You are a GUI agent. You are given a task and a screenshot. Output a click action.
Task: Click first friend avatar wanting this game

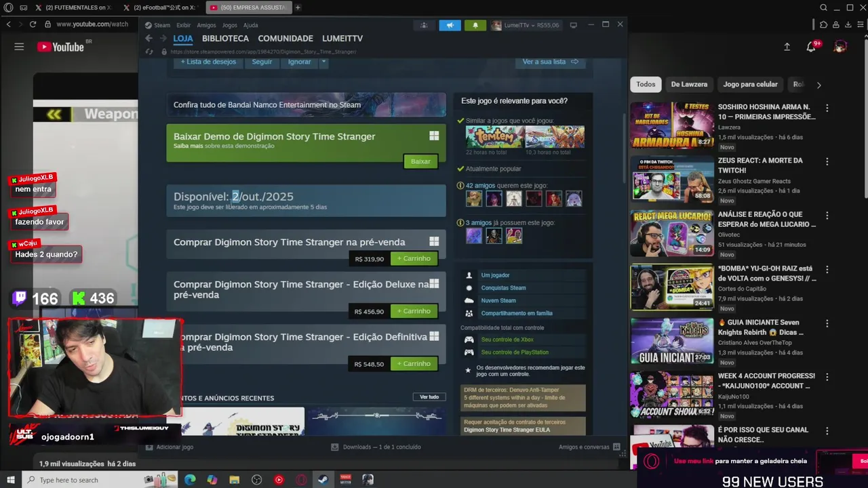[x=473, y=198]
